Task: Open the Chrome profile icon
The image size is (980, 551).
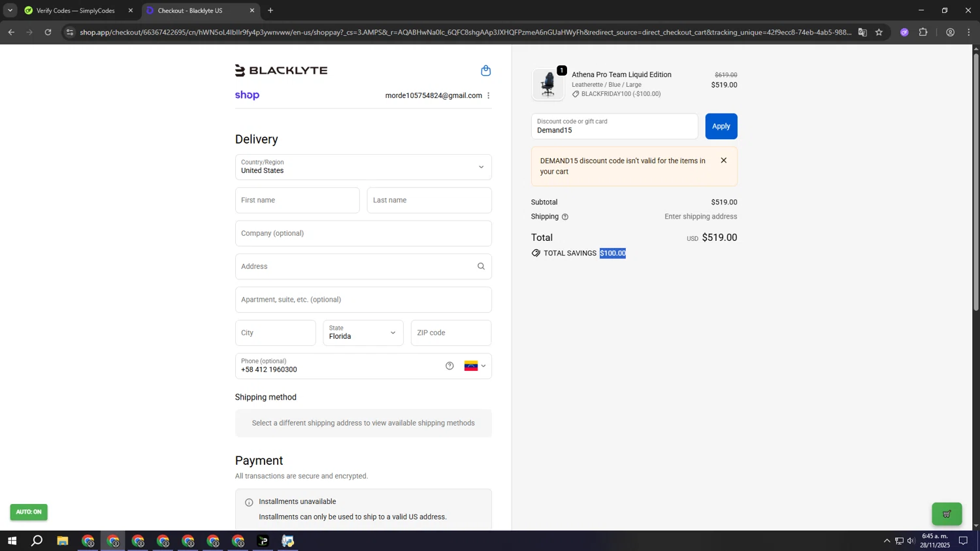Action: 950,32
